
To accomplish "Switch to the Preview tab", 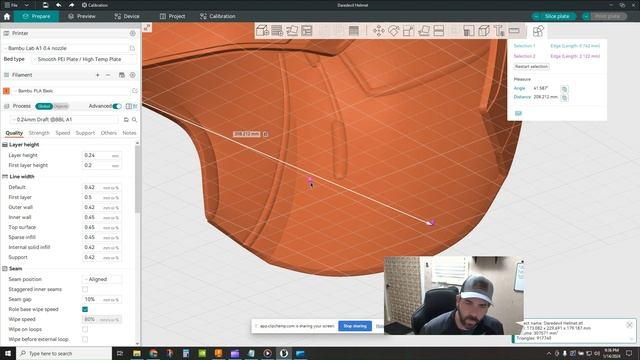I will [x=82, y=16].
